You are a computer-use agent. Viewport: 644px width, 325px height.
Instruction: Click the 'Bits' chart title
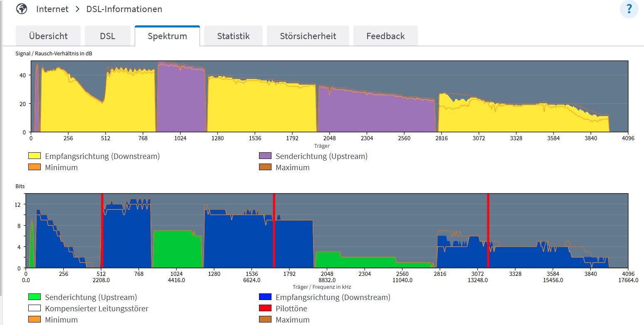coord(20,186)
